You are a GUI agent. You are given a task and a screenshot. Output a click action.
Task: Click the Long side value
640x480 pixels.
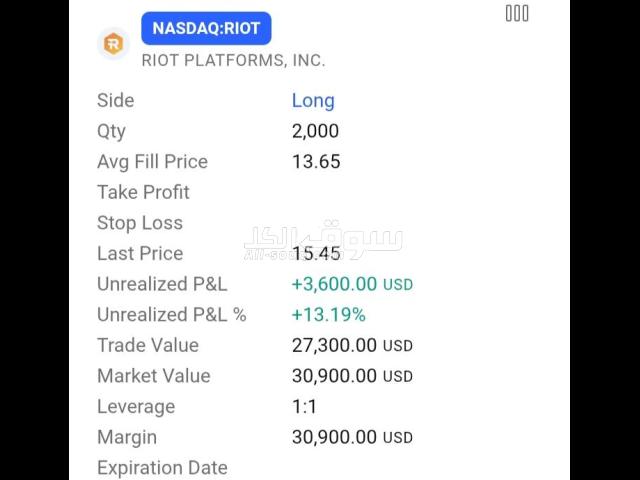pos(313,100)
